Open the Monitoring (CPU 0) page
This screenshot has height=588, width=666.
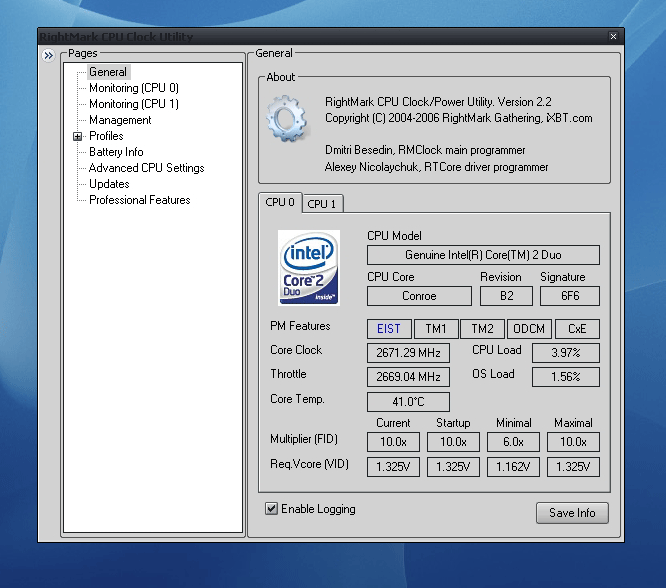click(x=134, y=88)
